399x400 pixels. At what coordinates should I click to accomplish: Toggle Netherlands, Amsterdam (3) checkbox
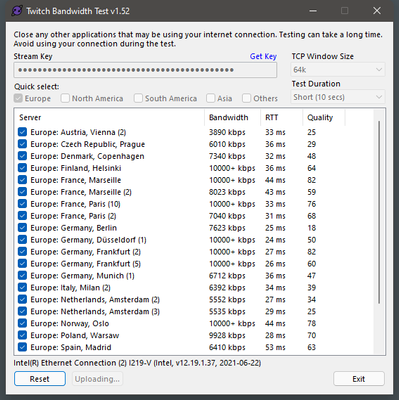point(22,311)
